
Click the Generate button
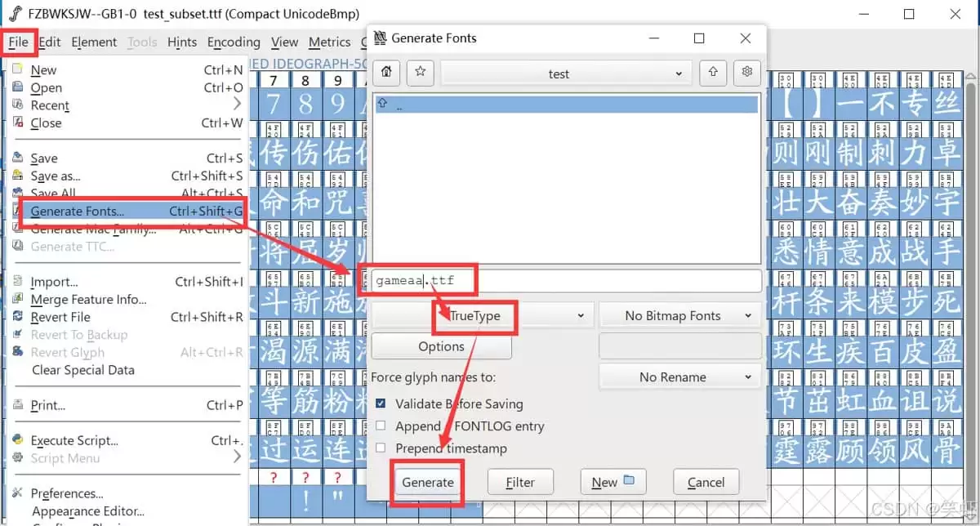tap(428, 482)
